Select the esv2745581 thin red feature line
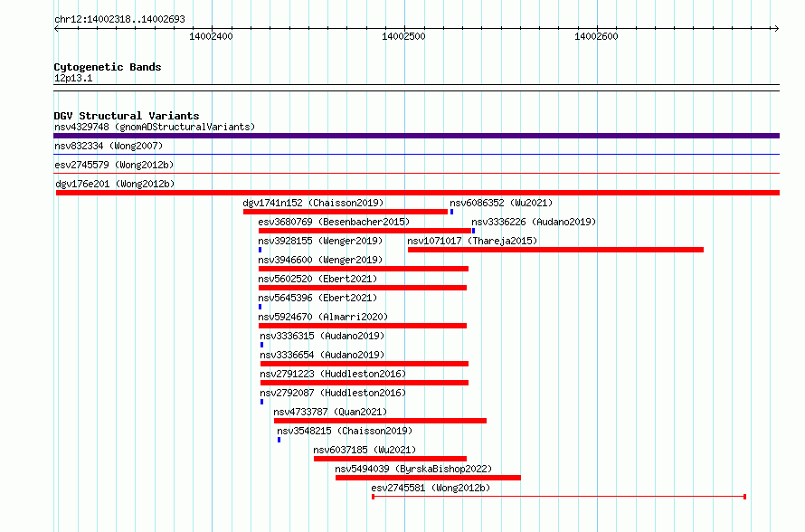 559,497
